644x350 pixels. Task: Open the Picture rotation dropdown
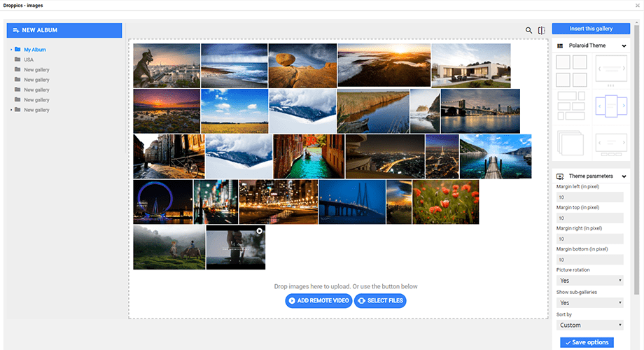590,281
